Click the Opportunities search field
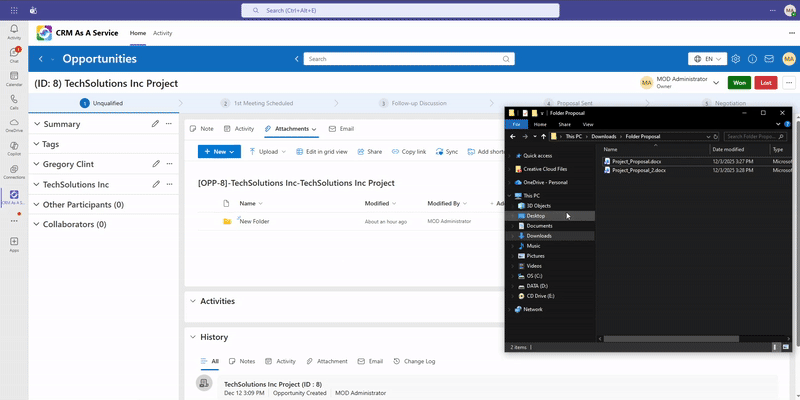 click(409, 59)
